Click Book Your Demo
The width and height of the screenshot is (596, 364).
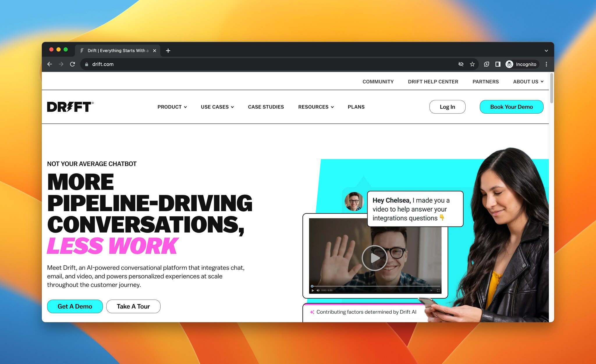[511, 107]
